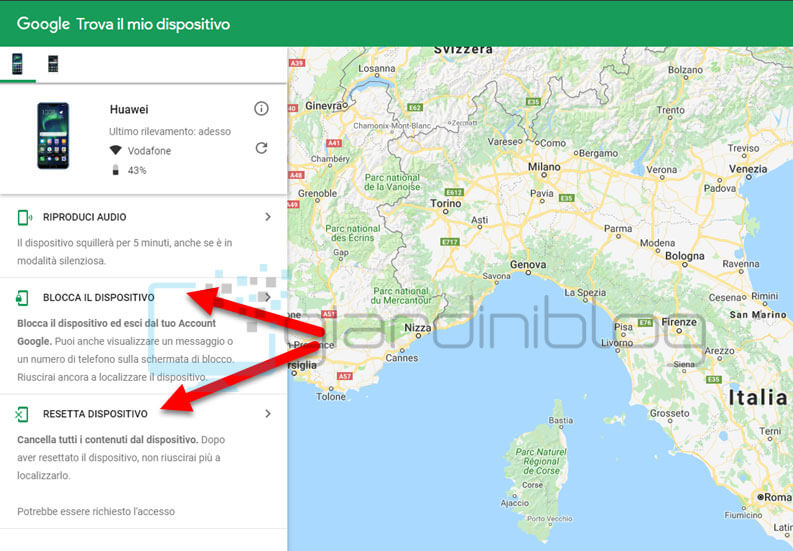Image resolution: width=793 pixels, height=551 pixels.
Task: Click the Huawei phone thumbnail image
Action: (x=53, y=136)
